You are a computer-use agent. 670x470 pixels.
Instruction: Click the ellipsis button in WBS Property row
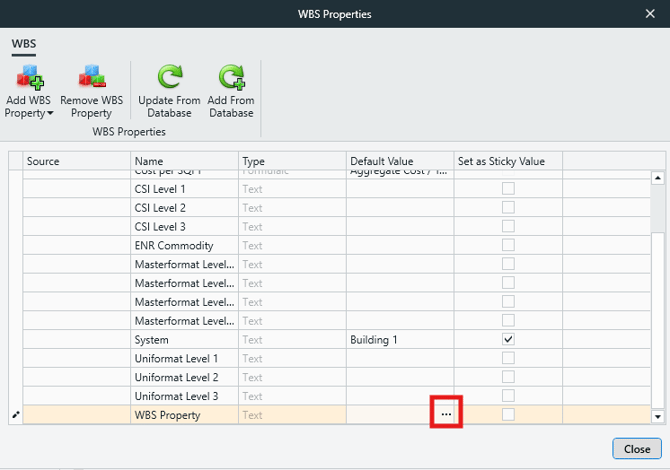pos(446,414)
